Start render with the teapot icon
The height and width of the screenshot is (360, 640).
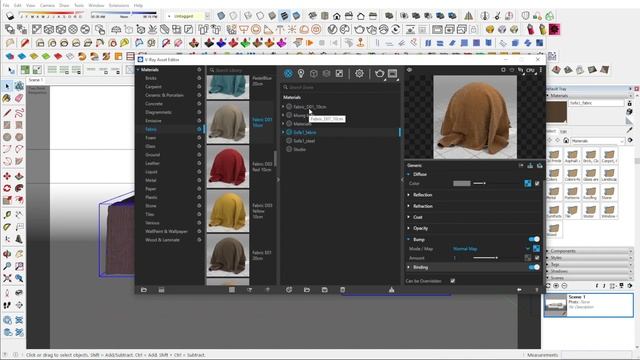coord(380,73)
